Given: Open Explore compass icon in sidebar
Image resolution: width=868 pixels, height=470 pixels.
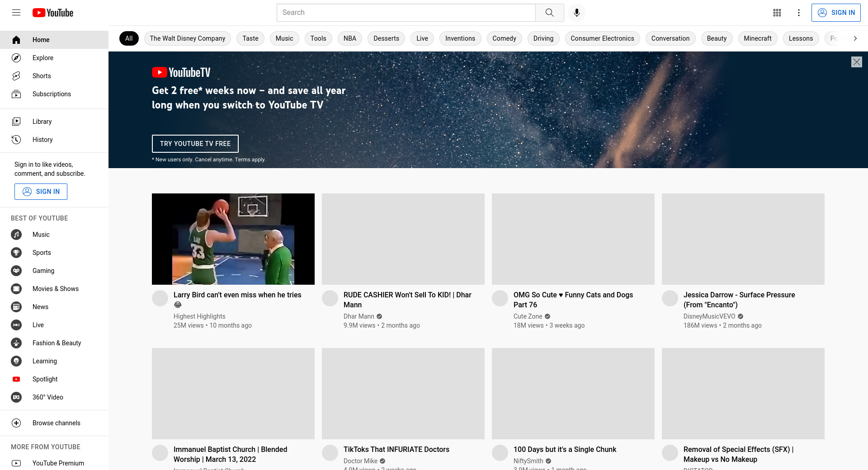Looking at the screenshot, I should pos(16,58).
